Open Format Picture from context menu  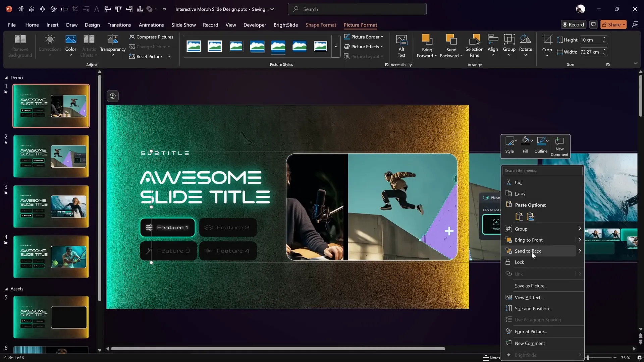coord(543,331)
